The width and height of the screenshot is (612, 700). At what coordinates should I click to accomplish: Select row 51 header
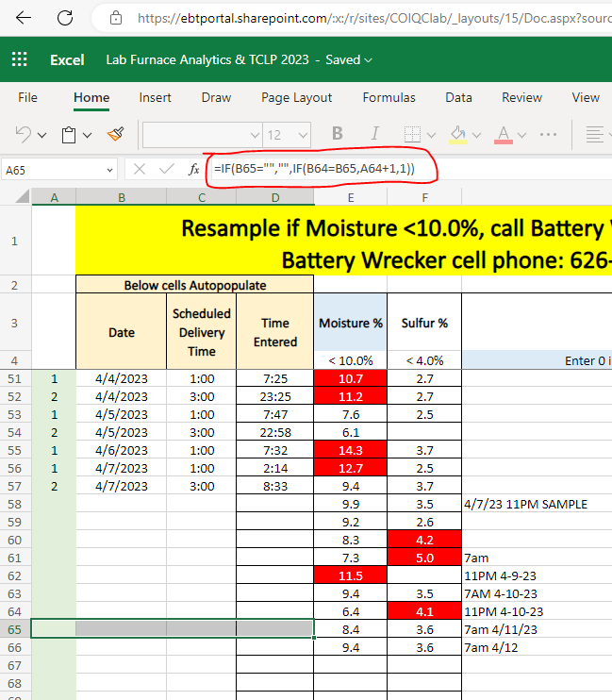[x=15, y=378]
